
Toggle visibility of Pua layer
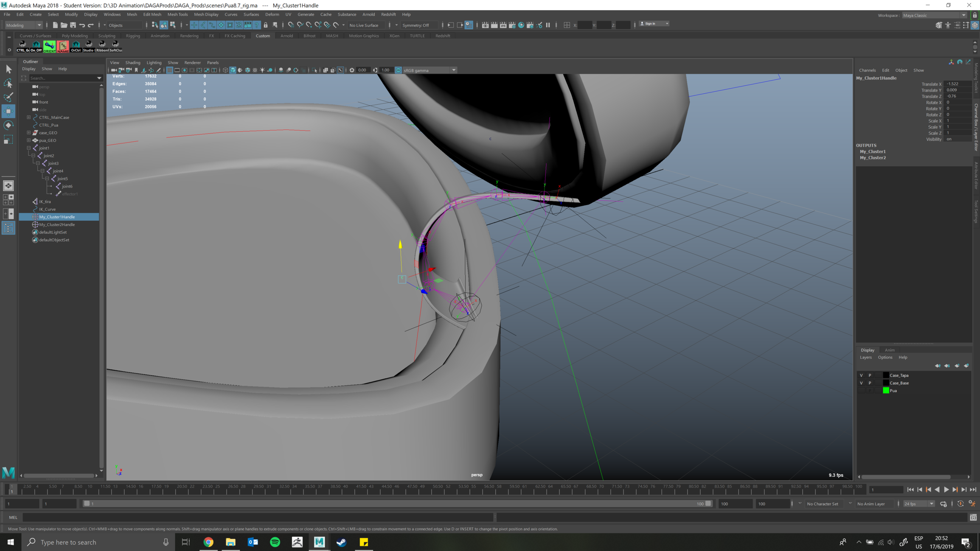861,391
